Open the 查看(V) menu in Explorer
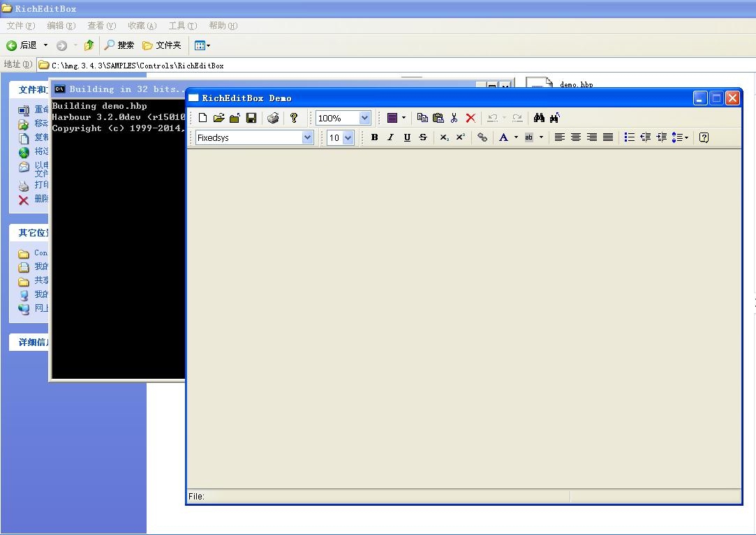756x535 pixels. click(101, 26)
